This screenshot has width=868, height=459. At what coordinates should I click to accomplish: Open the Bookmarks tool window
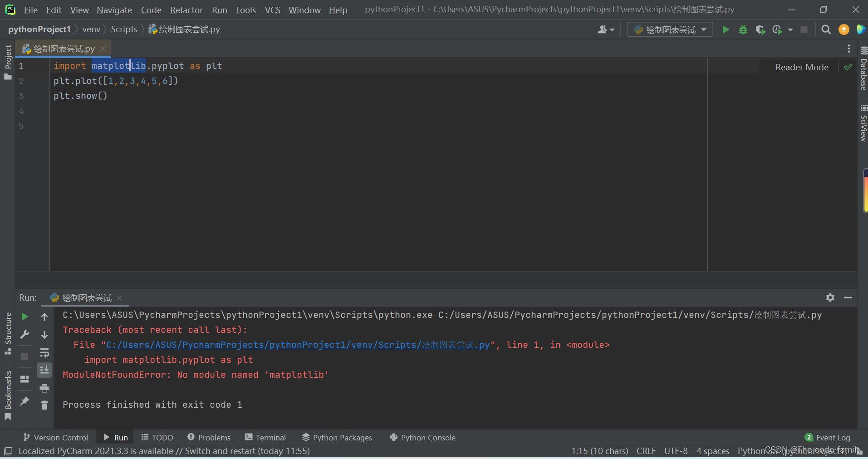pos(8,396)
